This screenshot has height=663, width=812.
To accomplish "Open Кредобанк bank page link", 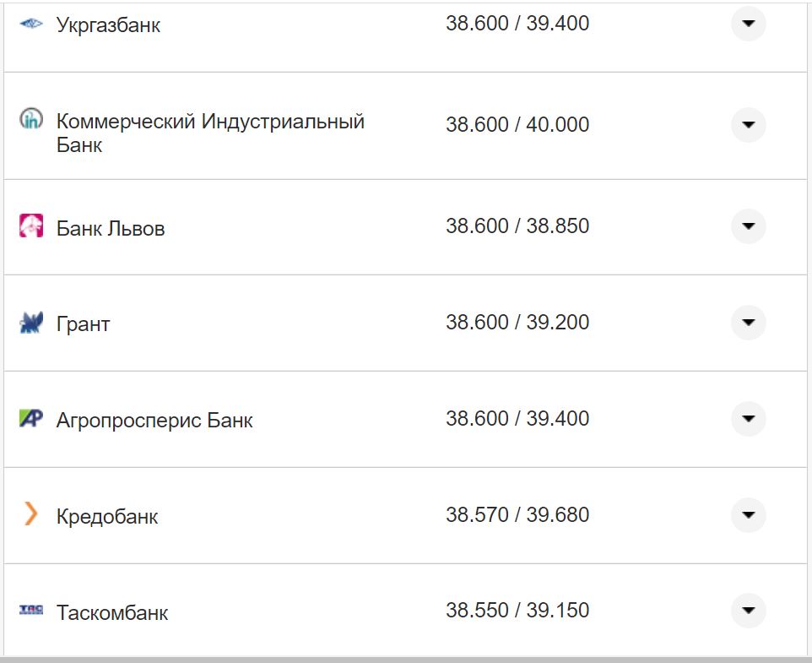I will tap(106, 516).
